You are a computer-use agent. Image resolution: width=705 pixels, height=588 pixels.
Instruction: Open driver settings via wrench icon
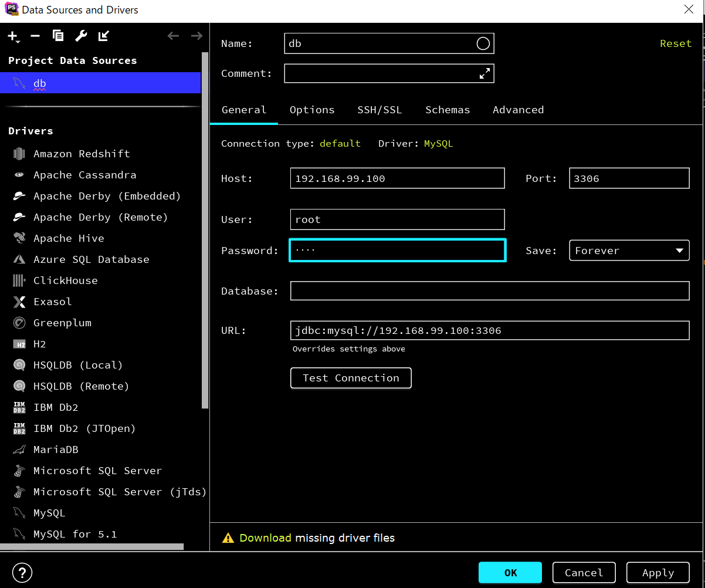[81, 36]
